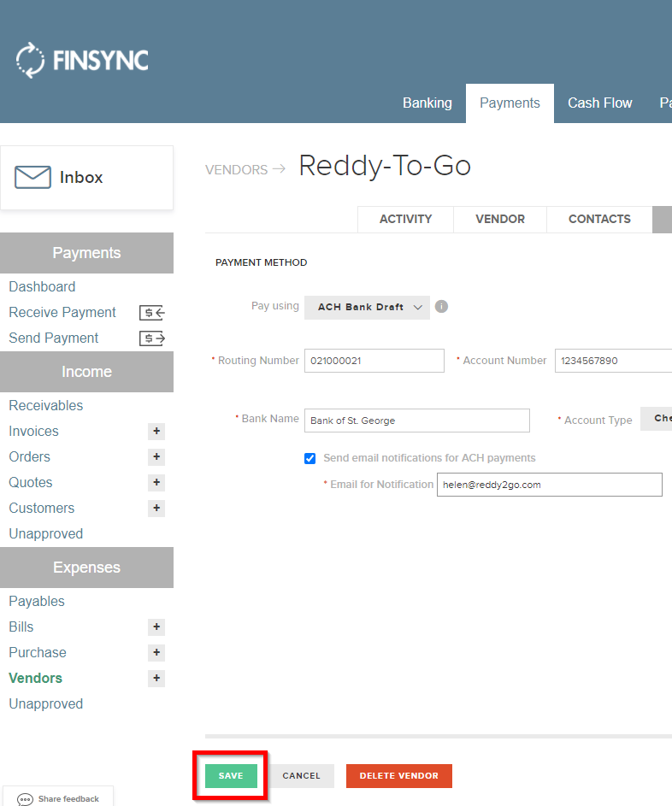Screen dimensions: 672x806
Task: Click the Share feedback chat bubble icon
Action: (25, 799)
